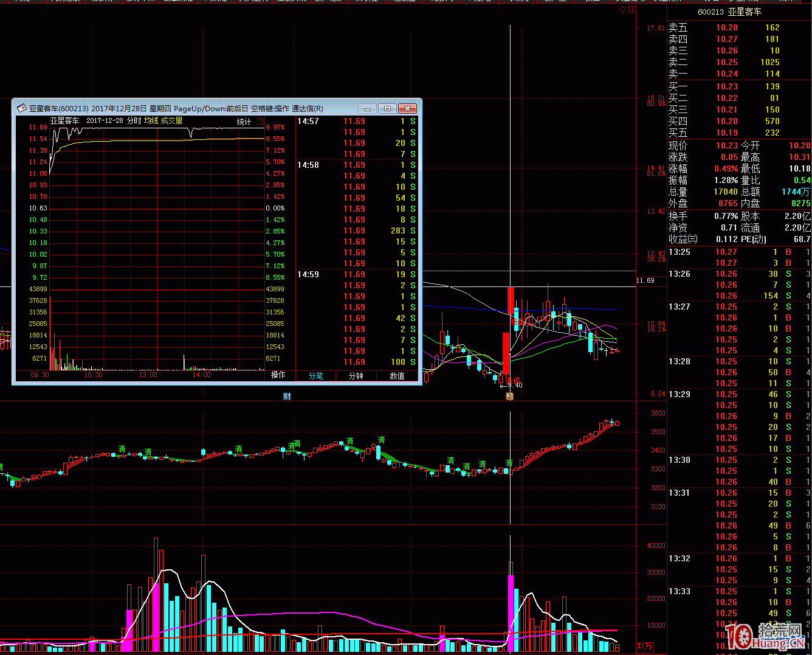Click the 买一 10.23 order row
812x655 pixels.
pyautogui.click(x=739, y=86)
